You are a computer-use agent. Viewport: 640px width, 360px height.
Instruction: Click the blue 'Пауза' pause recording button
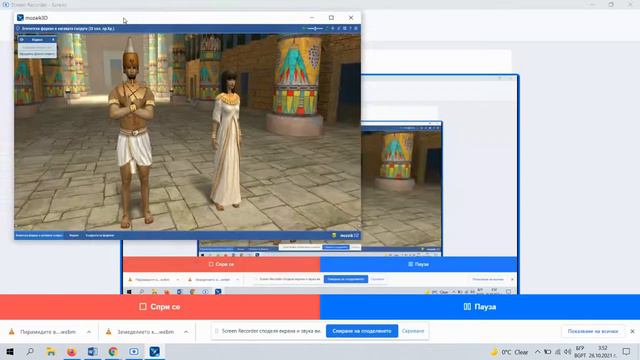480,307
